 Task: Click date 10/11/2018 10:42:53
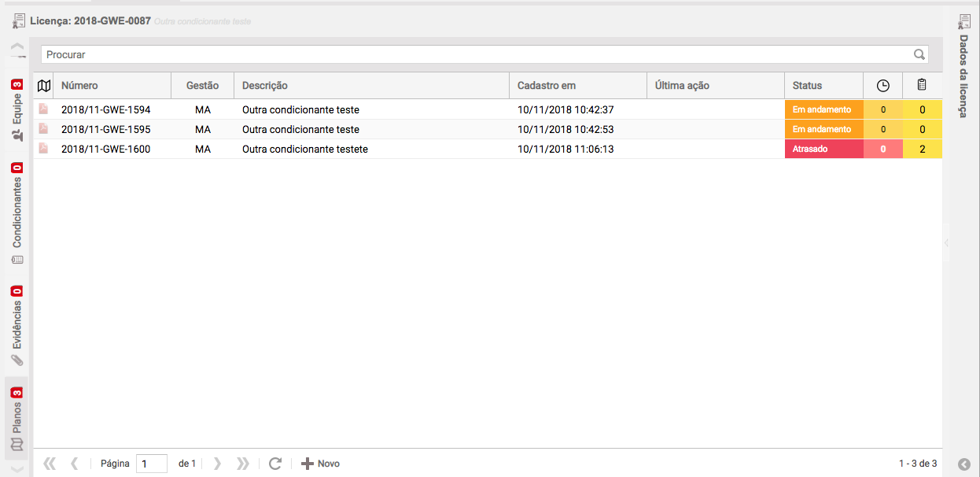coord(566,129)
